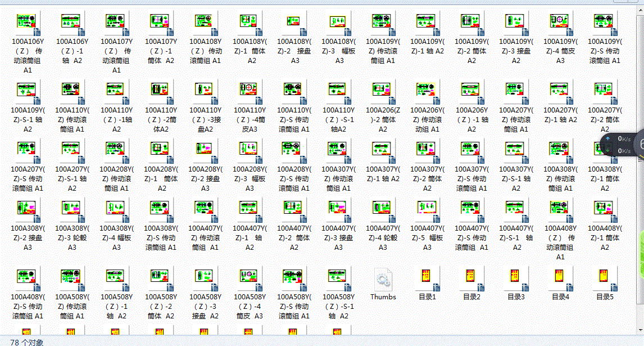Click filename 100A206Y(Z)-1 轴 A2
Screen dimensions: 644x346
(471, 120)
